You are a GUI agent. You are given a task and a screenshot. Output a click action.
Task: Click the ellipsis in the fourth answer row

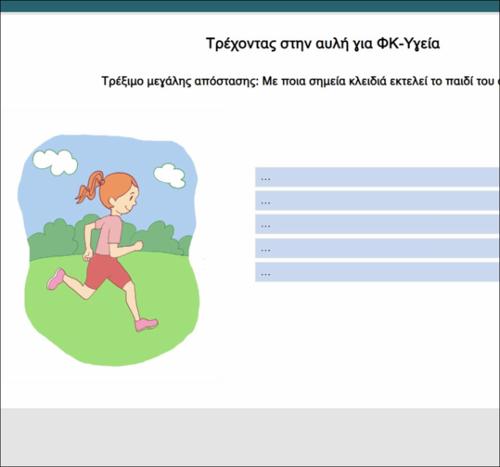point(266,250)
